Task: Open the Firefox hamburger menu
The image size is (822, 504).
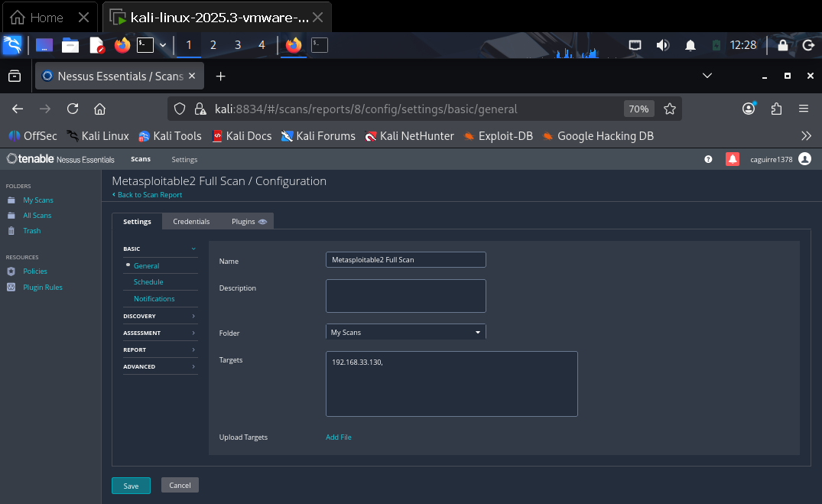Action: 804,109
